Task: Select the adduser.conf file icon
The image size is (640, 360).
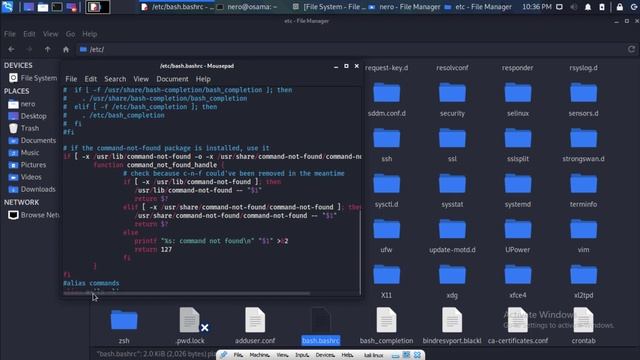Action: (255, 320)
